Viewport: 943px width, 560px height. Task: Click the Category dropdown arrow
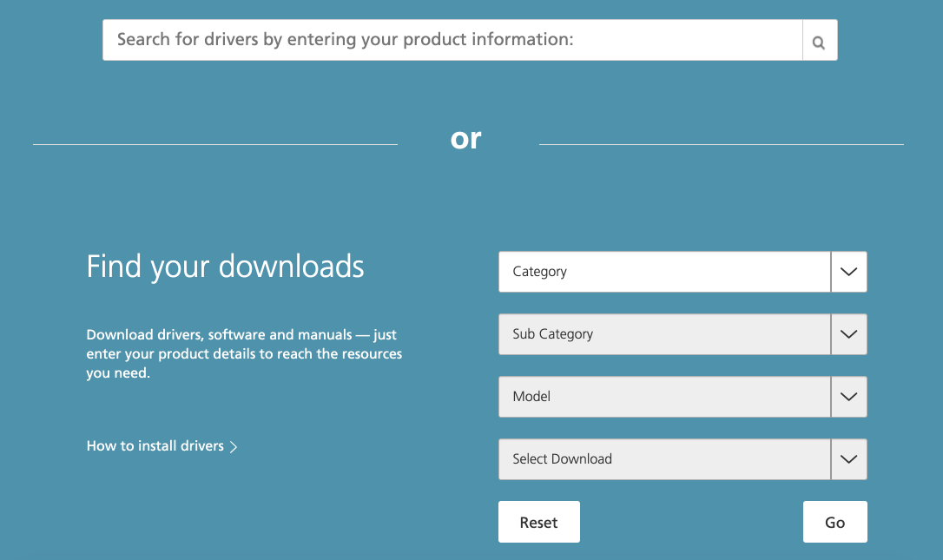click(x=848, y=271)
